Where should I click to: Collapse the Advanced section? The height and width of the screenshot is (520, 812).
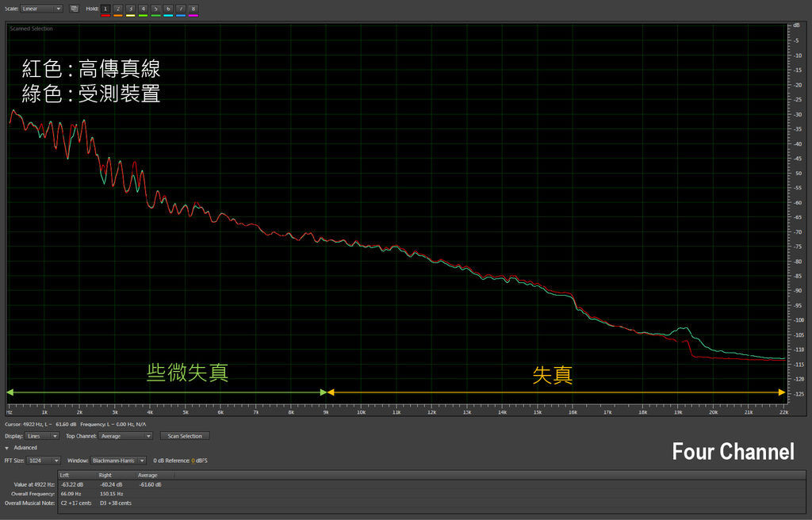tap(8, 448)
